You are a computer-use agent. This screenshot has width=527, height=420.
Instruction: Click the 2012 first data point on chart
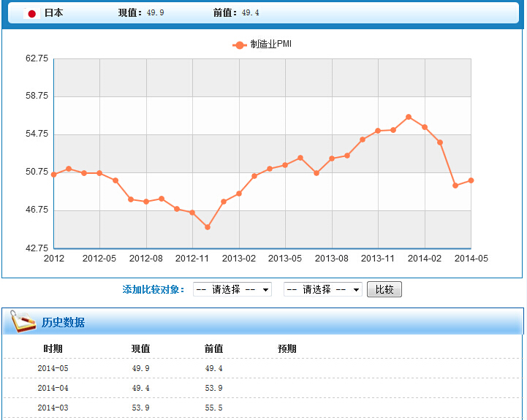point(54,175)
